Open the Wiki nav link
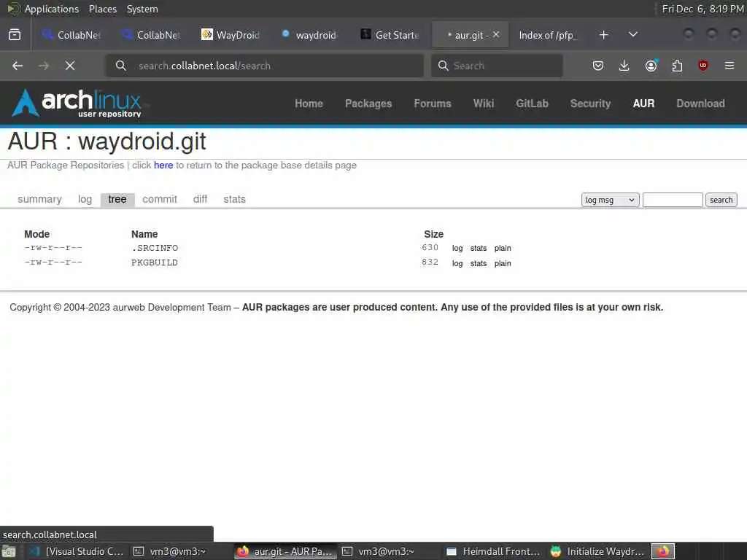Viewport: 747px width, 560px height. pyautogui.click(x=484, y=104)
